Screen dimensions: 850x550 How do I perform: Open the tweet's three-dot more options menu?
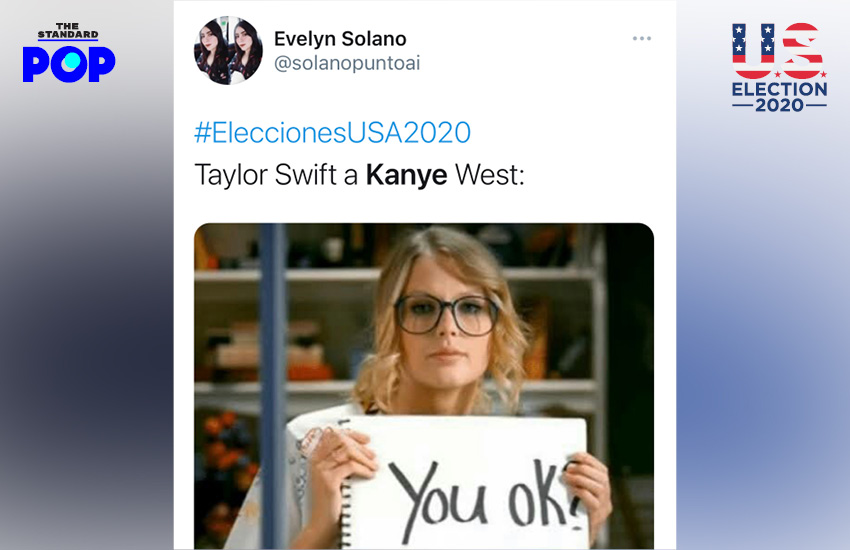tap(641, 38)
